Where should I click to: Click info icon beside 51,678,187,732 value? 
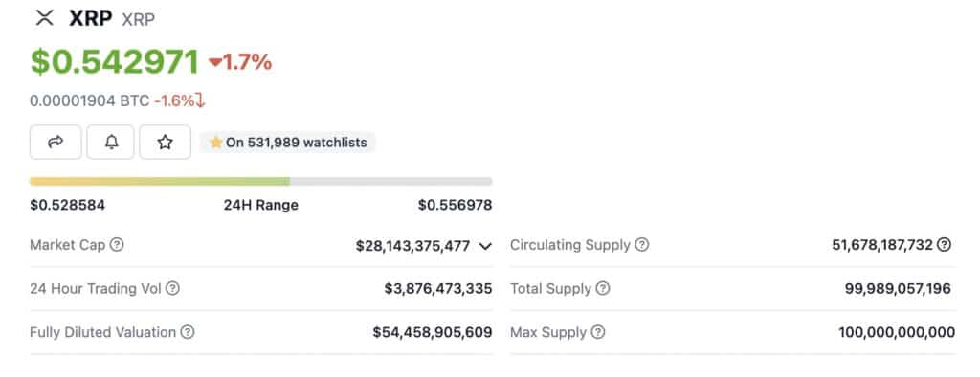coord(945,244)
